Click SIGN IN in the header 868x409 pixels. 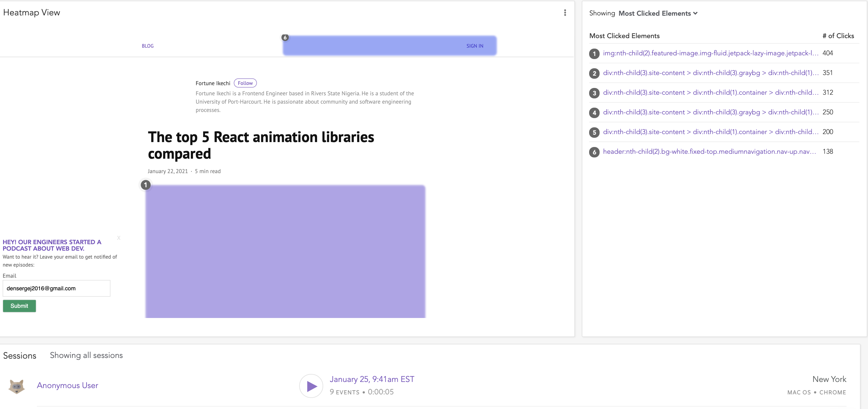[x=474, y=46]
